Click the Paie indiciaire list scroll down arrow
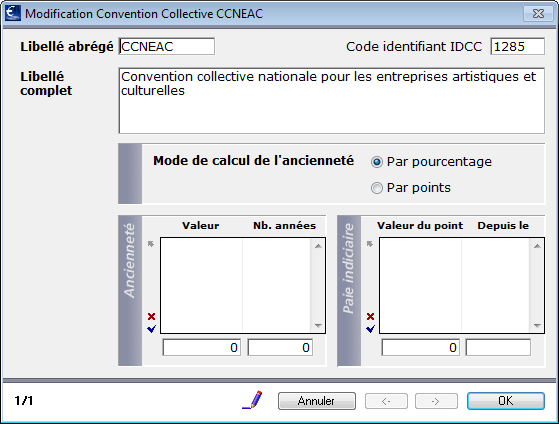The image size is (559, 424). [x=537, y=325]
